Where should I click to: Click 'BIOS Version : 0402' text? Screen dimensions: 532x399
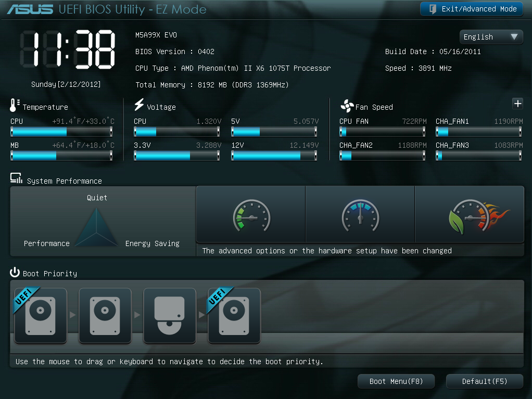[x=175, y=52]
